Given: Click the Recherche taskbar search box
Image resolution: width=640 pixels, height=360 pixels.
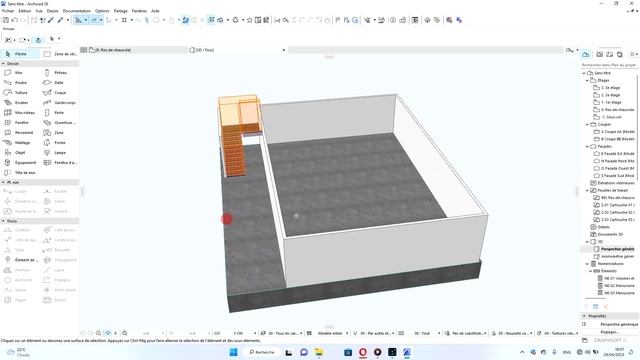Looking at the screenshot, I should click(x=262, y=352).
